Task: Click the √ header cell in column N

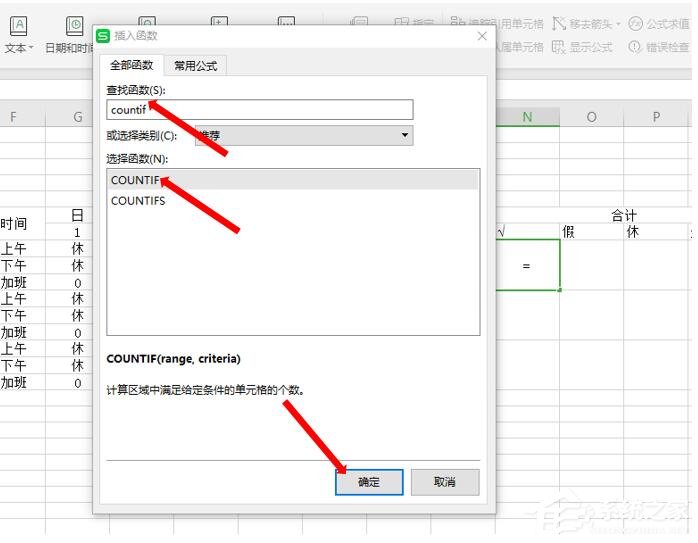Action: (x=528, y=232)
